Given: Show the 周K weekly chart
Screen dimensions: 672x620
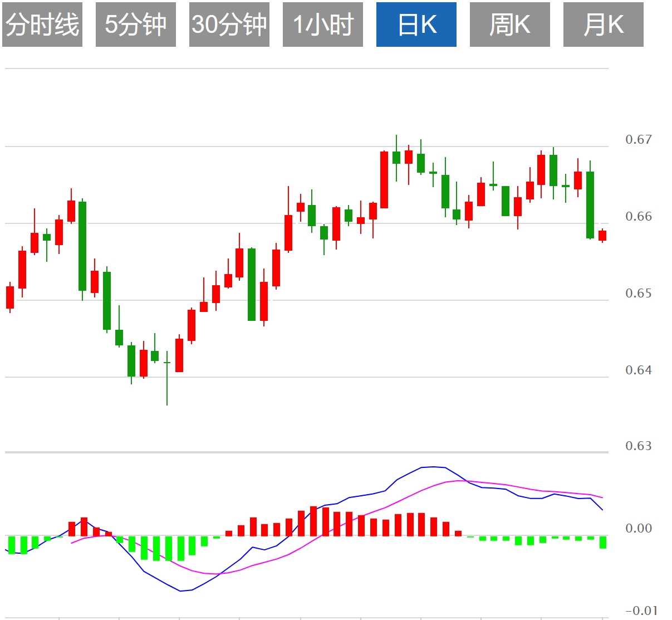Looking at the screenshot, I should [510, 25].
